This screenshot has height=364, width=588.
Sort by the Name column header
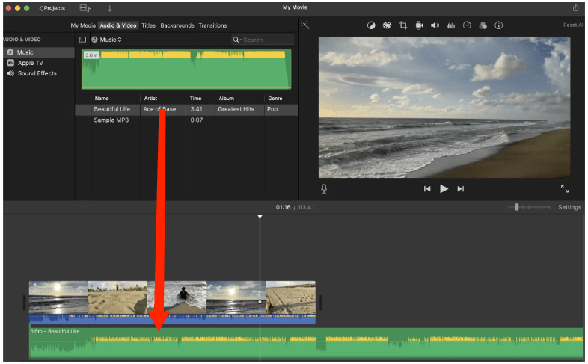tap(102, 99)
